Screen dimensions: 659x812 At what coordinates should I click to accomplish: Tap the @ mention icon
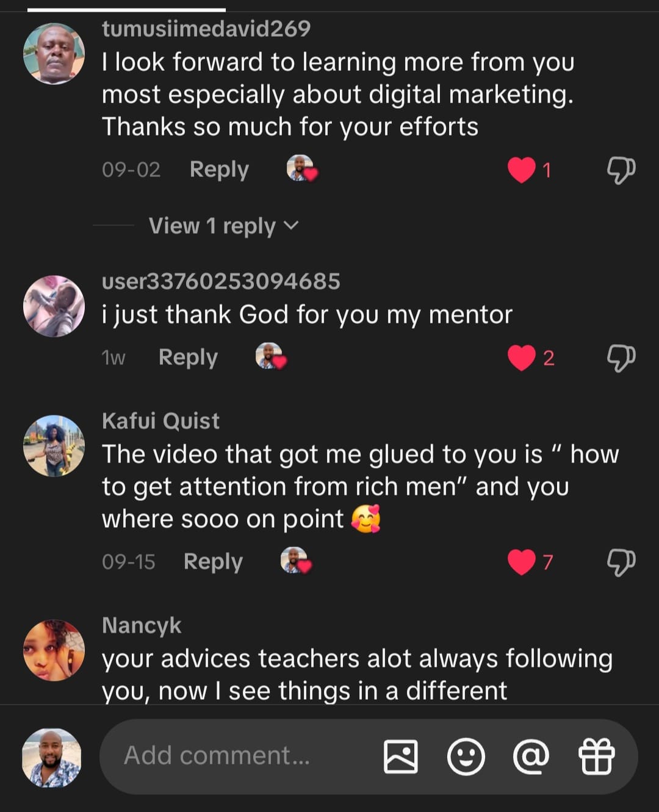point(531,756)
